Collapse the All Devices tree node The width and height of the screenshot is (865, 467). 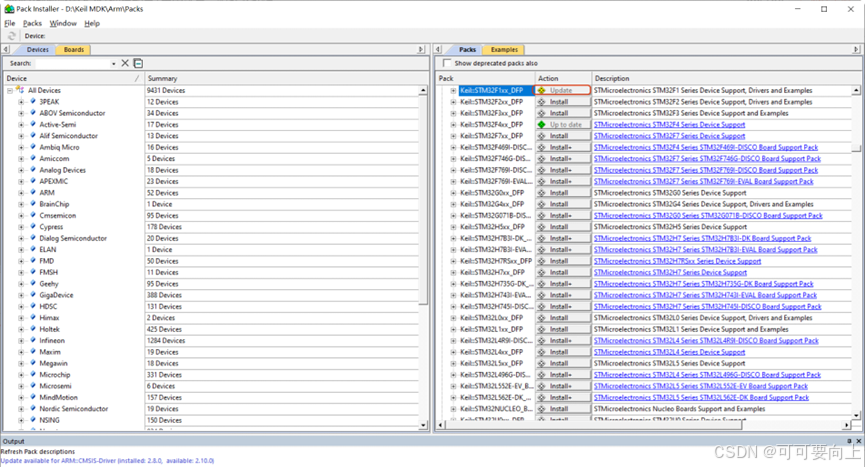point(9,90)
